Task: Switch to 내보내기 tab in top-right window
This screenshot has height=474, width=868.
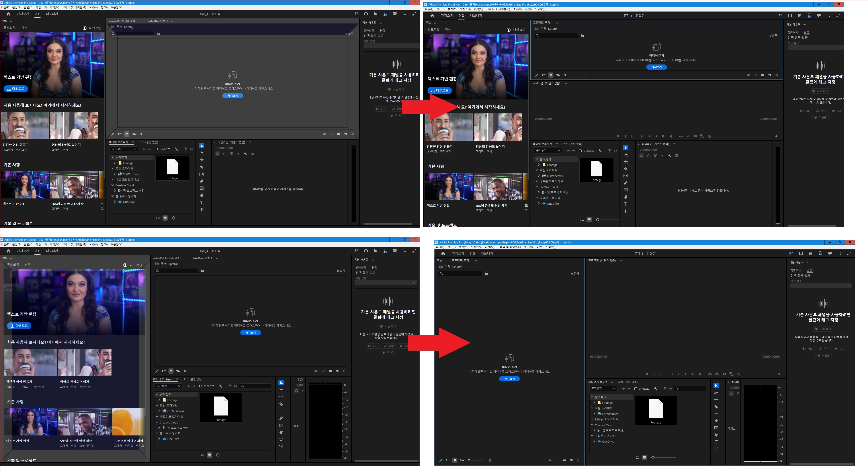Action: point(476,16)
